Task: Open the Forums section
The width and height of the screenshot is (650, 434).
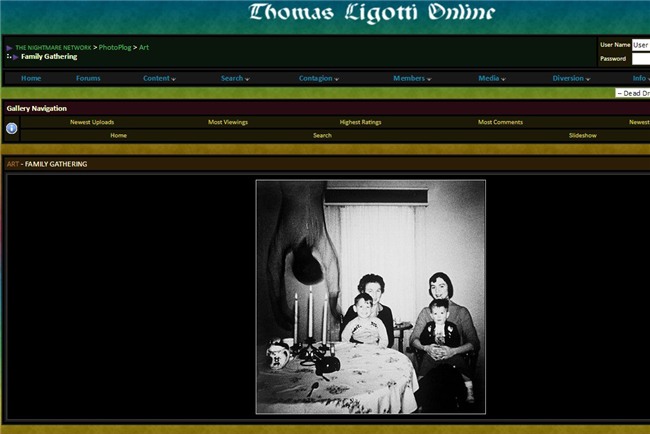Action: (x=88, y=78)
